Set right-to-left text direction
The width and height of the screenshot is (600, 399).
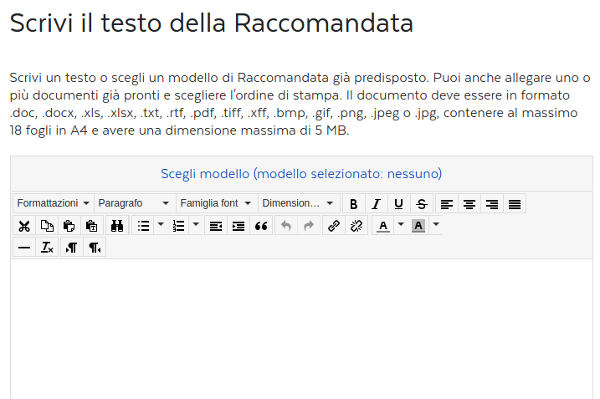click(x=95, y=248)
